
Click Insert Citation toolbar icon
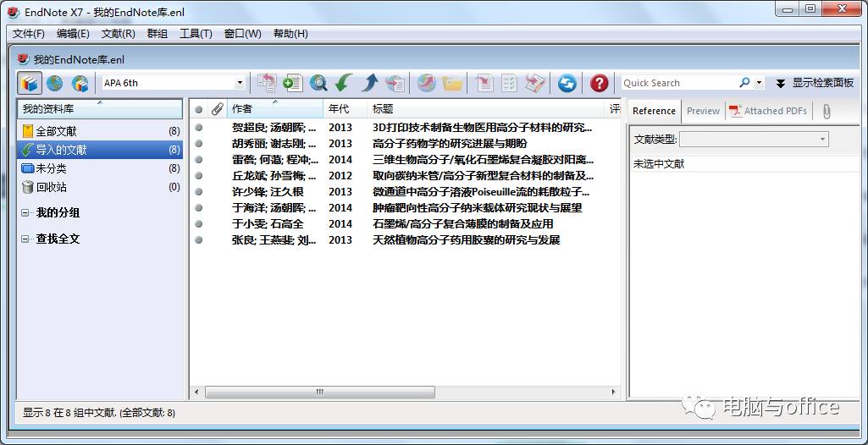tap(484, 84)
